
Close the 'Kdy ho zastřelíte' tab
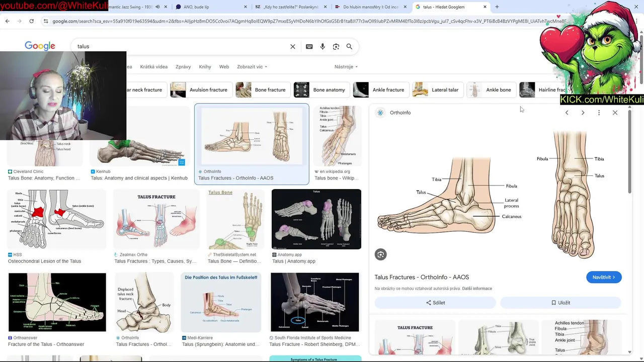(325, 7)
